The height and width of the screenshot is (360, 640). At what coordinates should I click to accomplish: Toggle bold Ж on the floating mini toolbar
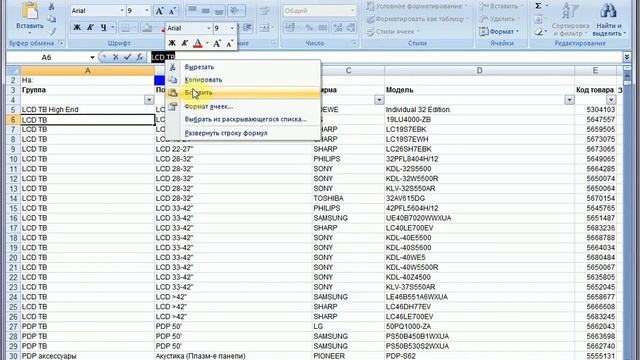[172, 43]
